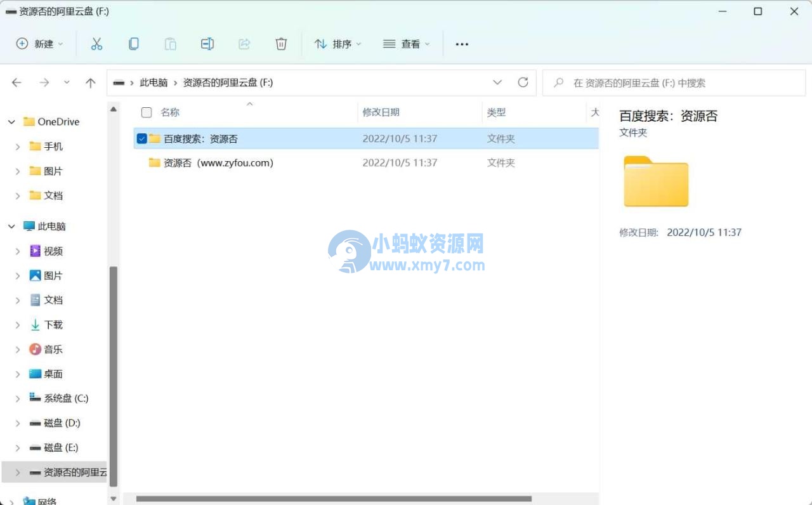The height and width of the screenshot is (505, 812).
Task: Maximize the File Explorer window
Action: click(x=757, y=11)
